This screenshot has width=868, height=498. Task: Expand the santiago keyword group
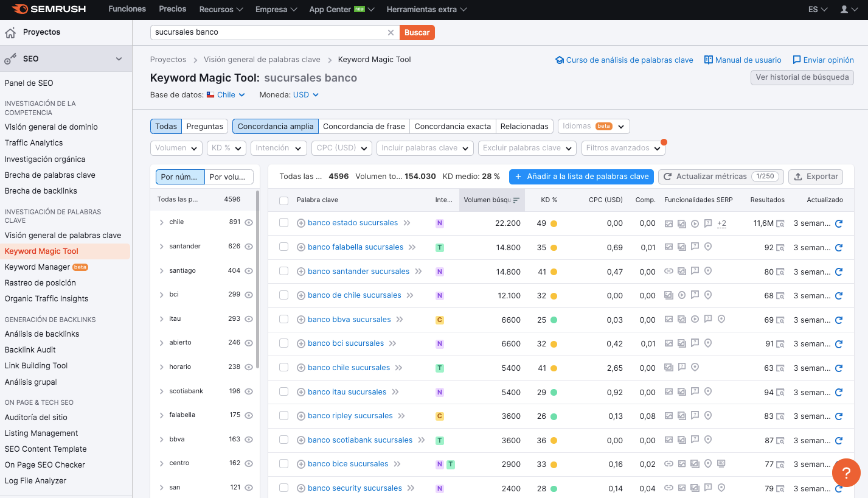[161, 270]
